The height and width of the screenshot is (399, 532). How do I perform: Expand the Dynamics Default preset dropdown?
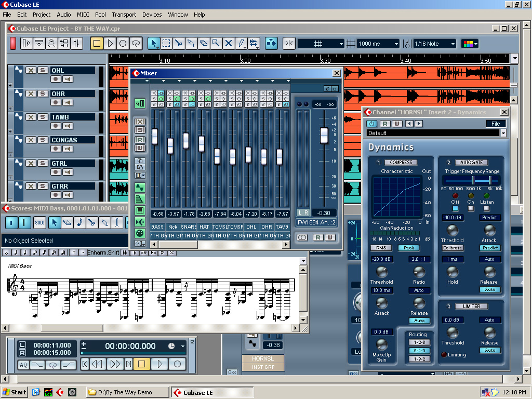tap(502, 133)
